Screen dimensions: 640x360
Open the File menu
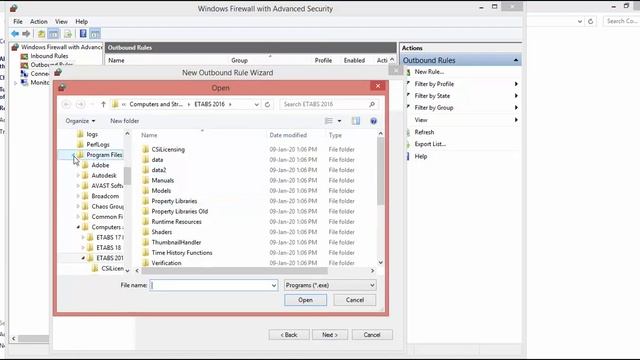[18, 21]
